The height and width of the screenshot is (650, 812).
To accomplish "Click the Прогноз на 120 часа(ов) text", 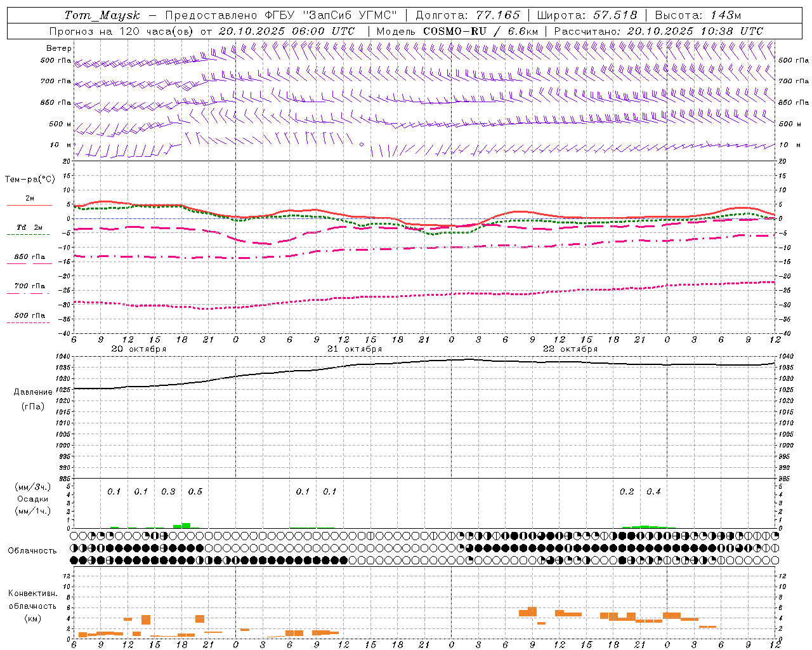I will click(x=122, y=31).
